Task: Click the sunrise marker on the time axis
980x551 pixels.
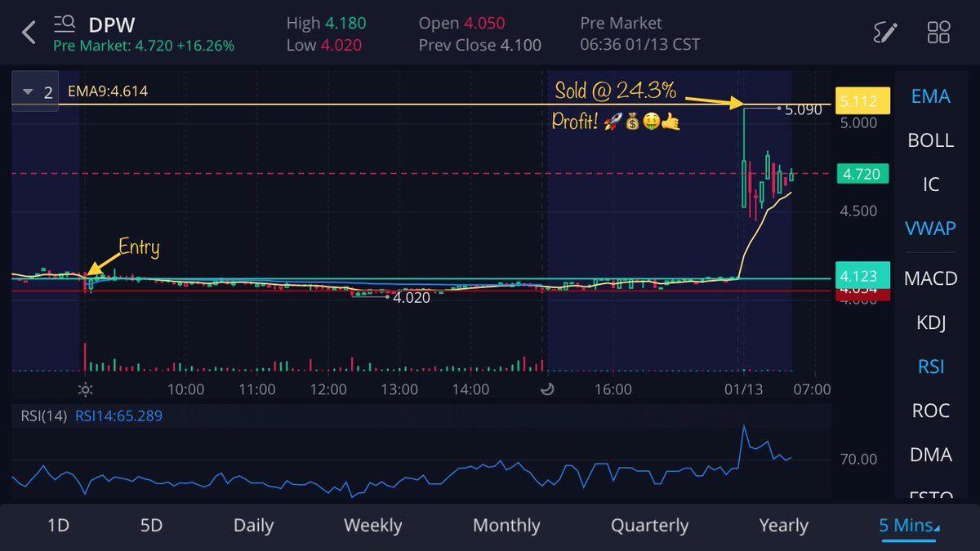Action: point(86,390)
